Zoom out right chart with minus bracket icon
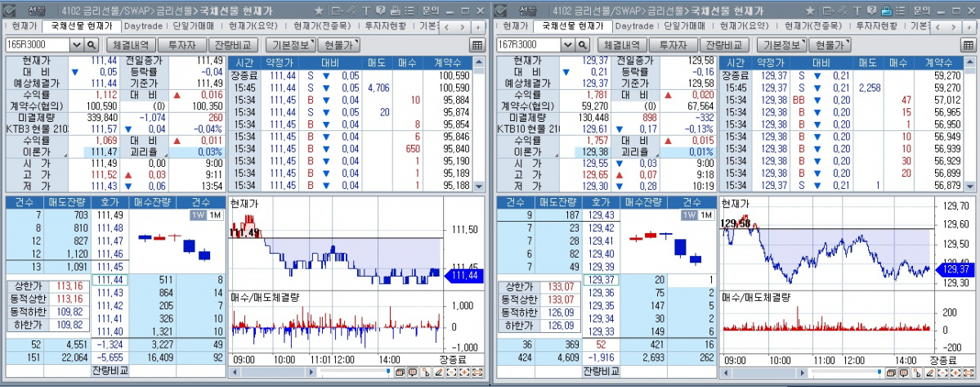Viewport: 980px width, 387px height. pos(942,372)
